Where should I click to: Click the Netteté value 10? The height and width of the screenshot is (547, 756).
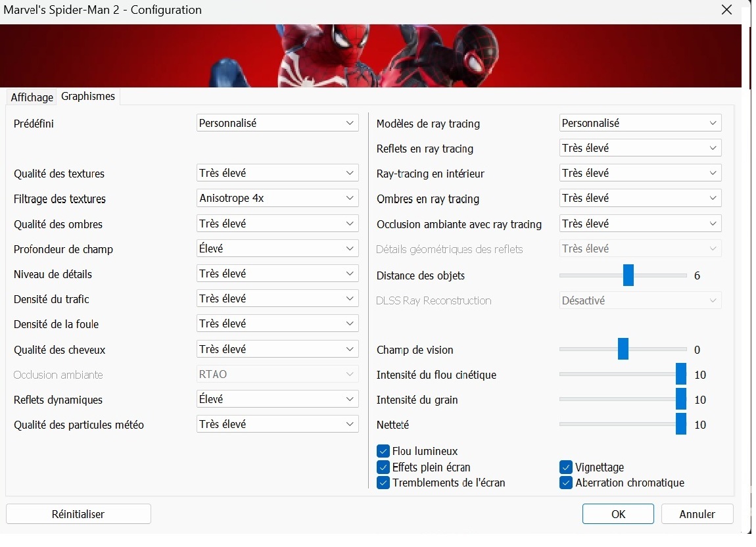700,425
